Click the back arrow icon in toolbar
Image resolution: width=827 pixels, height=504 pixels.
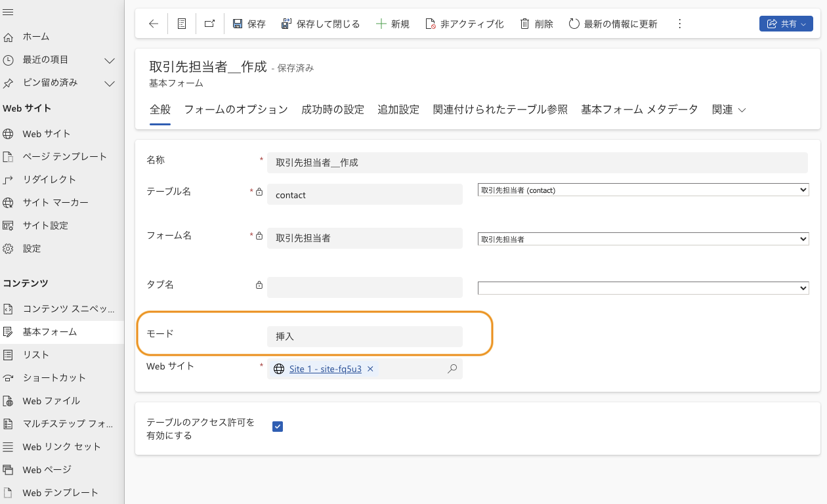tap(154, 24)
